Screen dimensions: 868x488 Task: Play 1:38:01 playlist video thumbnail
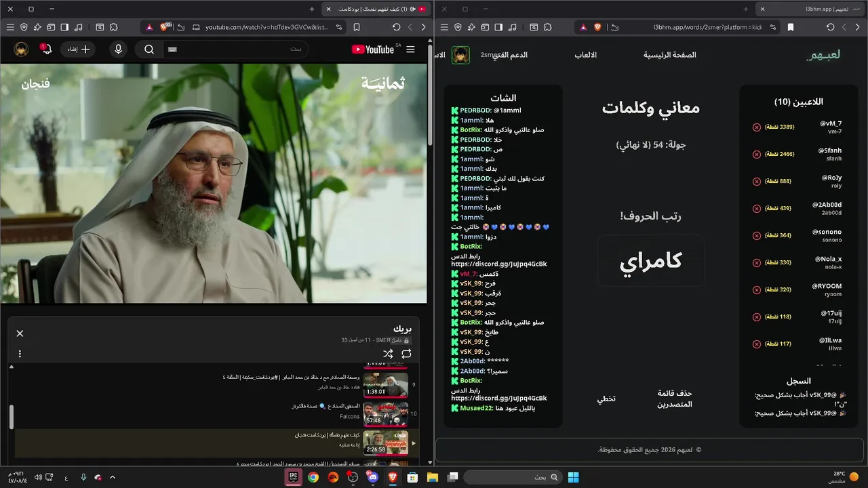[x=386, y=384]
